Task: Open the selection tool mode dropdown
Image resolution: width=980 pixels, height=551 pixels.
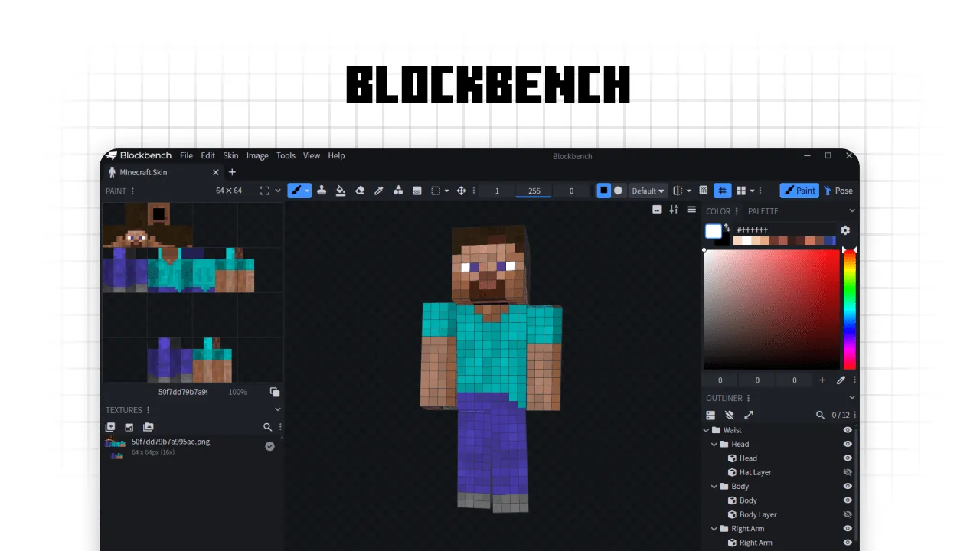Action: (x=446, y=191)
